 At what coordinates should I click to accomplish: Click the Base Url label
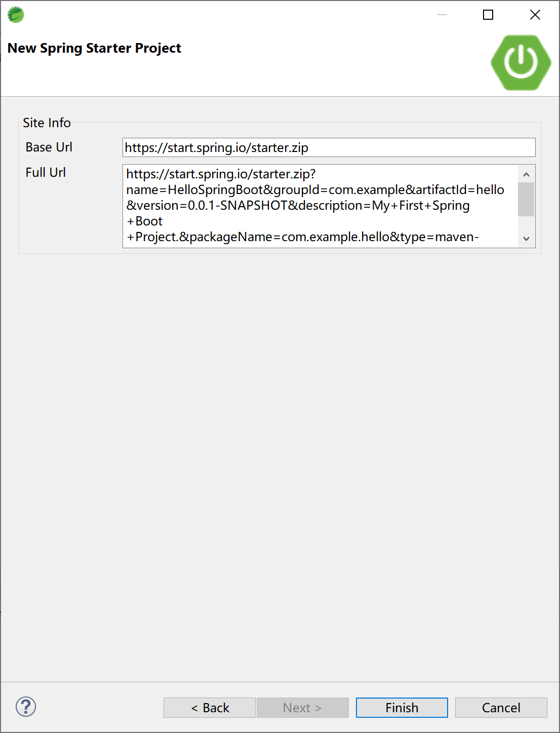click(49, 147)
